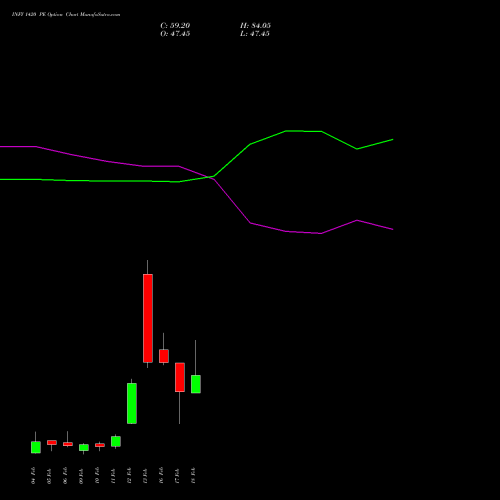Select the 05 Feb date label

(49, 476)
